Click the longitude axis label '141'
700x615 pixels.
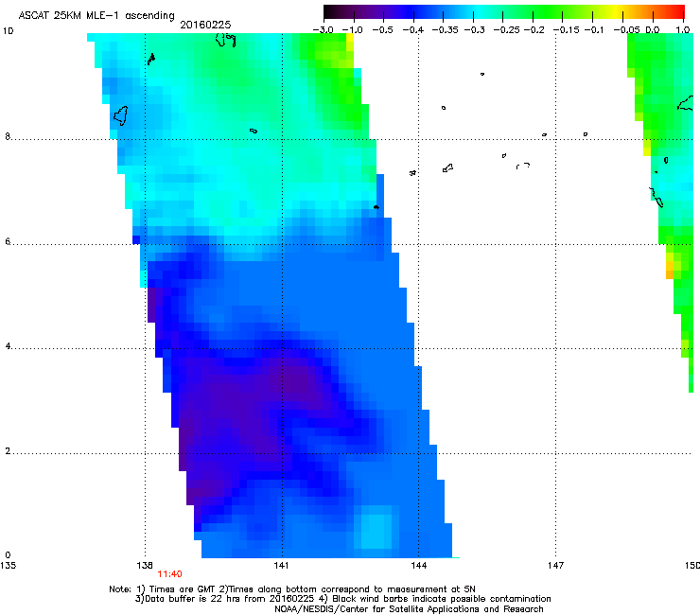tap(281, 566)
